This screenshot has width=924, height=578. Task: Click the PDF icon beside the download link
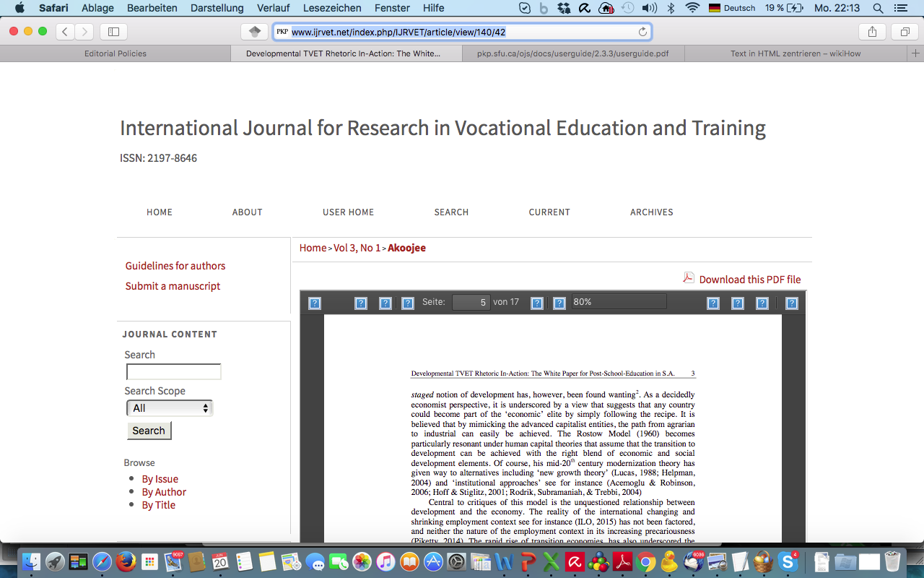689,278
